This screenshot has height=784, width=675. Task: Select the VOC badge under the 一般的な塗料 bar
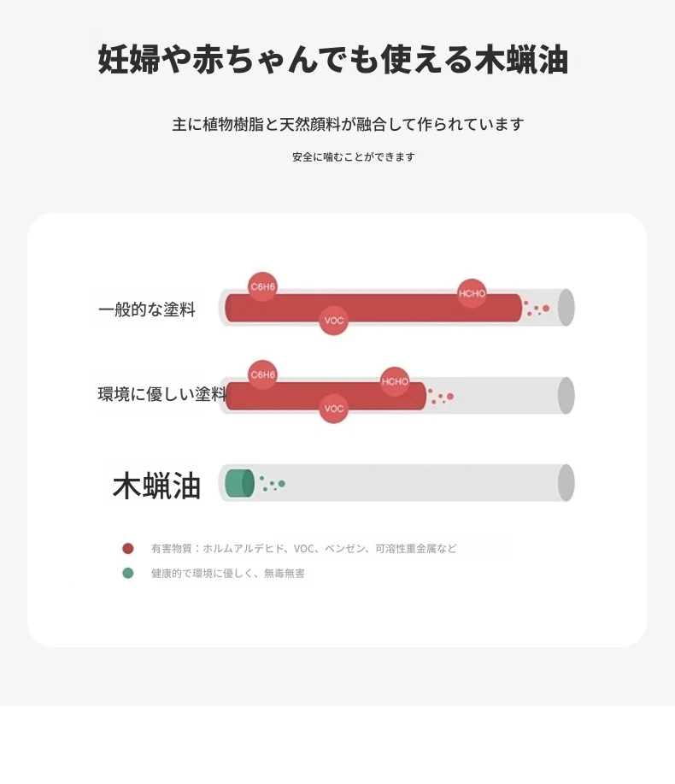click(x=334, y=321)
